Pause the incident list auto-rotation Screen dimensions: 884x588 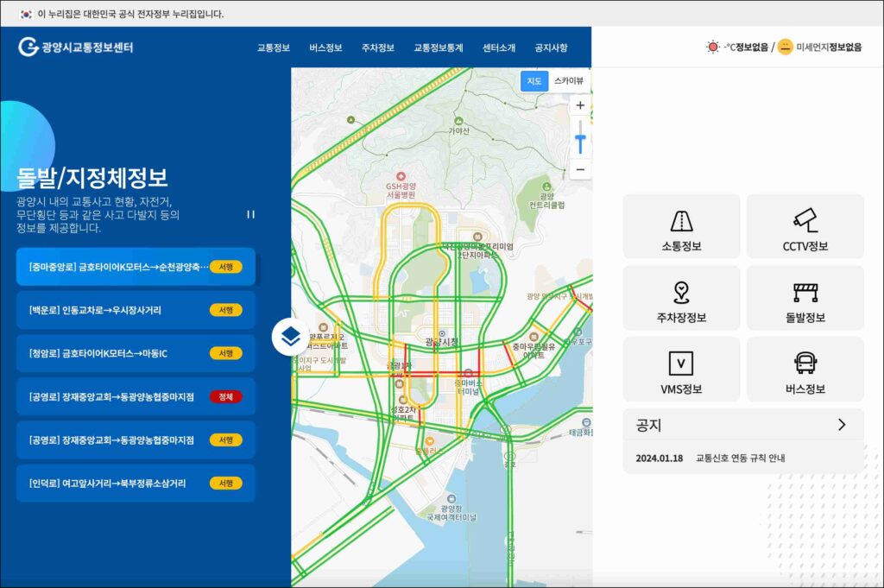click(x=251, y=214)
